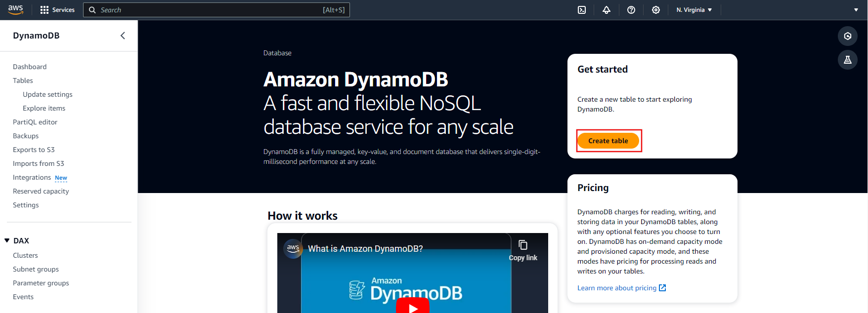The image size is (868, 313).
Task: Open the CloudShell icon
Action: [582, 10]
